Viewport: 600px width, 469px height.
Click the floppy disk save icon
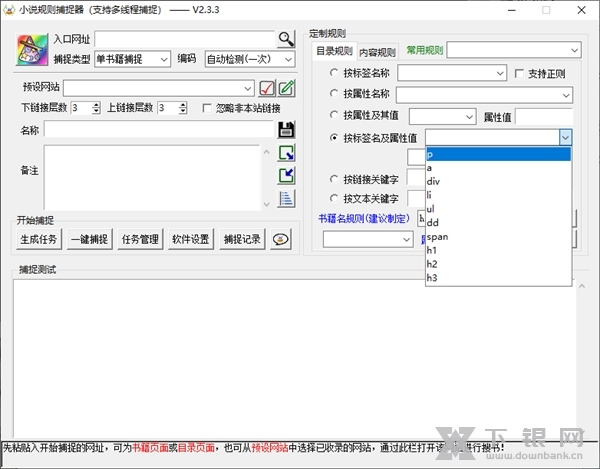pos(286,129)
